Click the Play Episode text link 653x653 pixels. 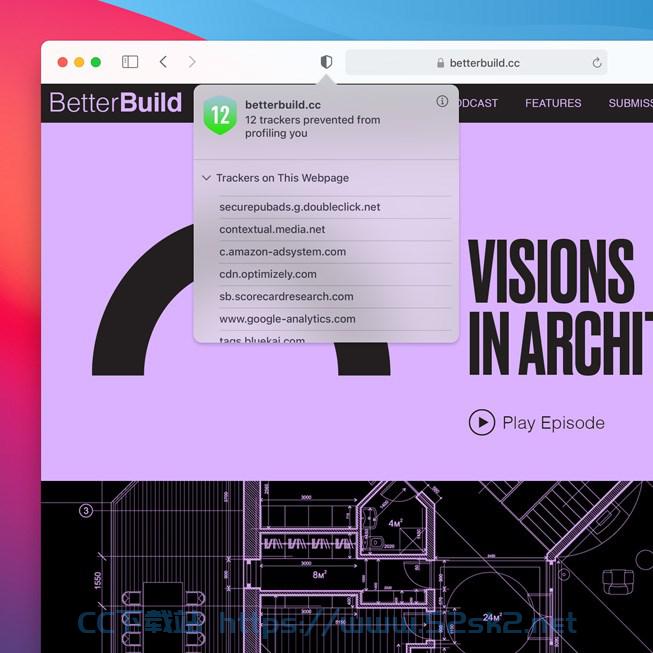point(553,423)
